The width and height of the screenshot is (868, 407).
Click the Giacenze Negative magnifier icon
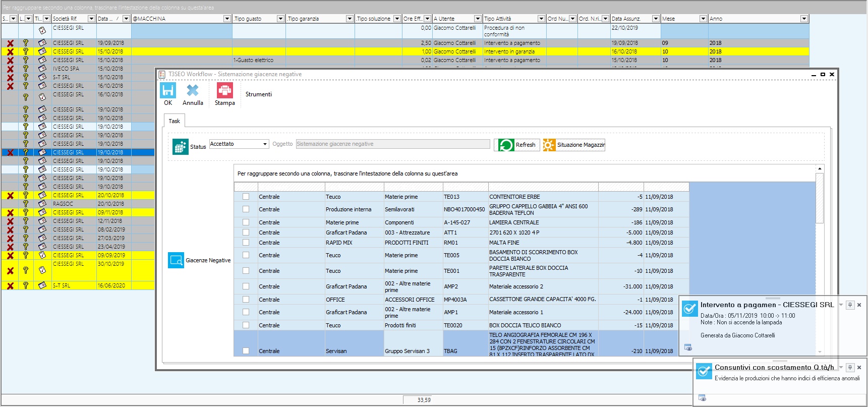pos(176,260)
